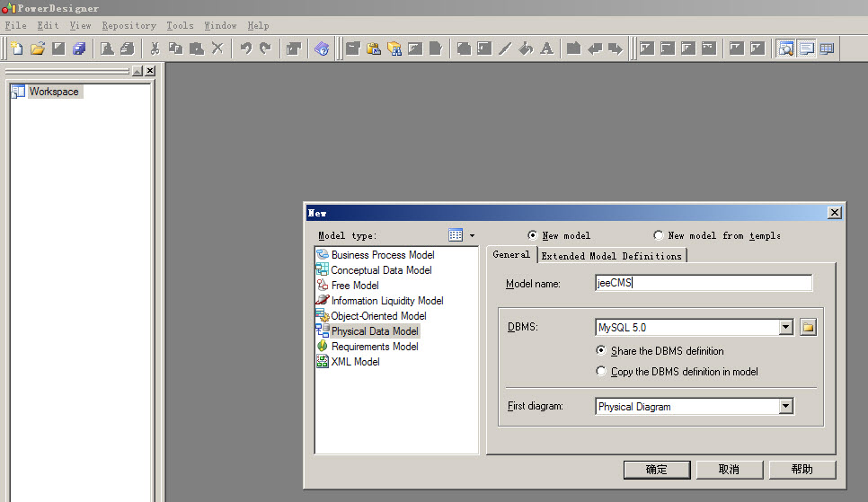Select XML Model in the list
The height and width of the screenshot is (502, 868).
pyautogui.click(x=356, y=362)
